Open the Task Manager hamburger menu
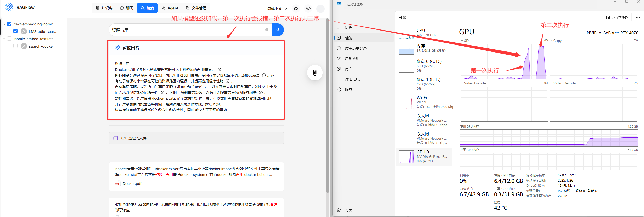The image size is (644, 217). click(x=339, y=17)
